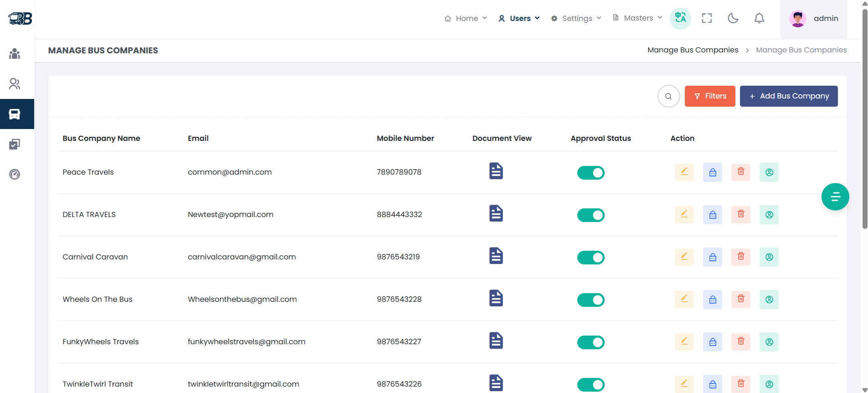Expand the Settings menu dropdown

pos(576,18)
